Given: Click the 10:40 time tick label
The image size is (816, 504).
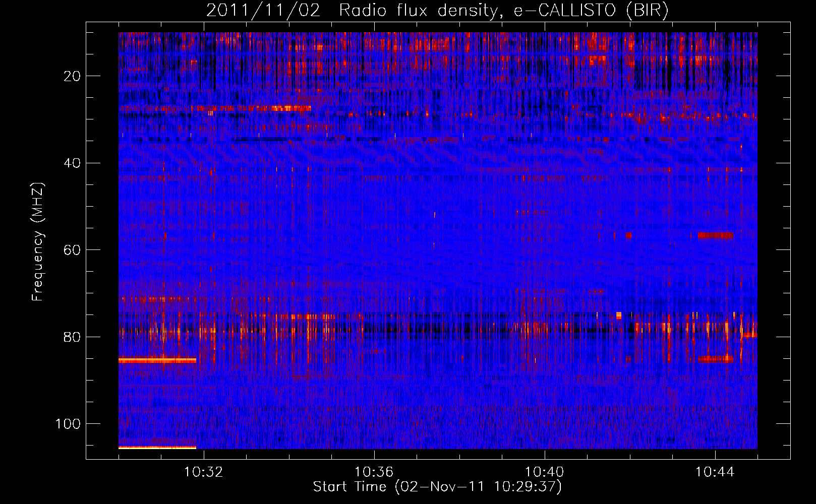Looking at the screenshot, I should 544,472.
